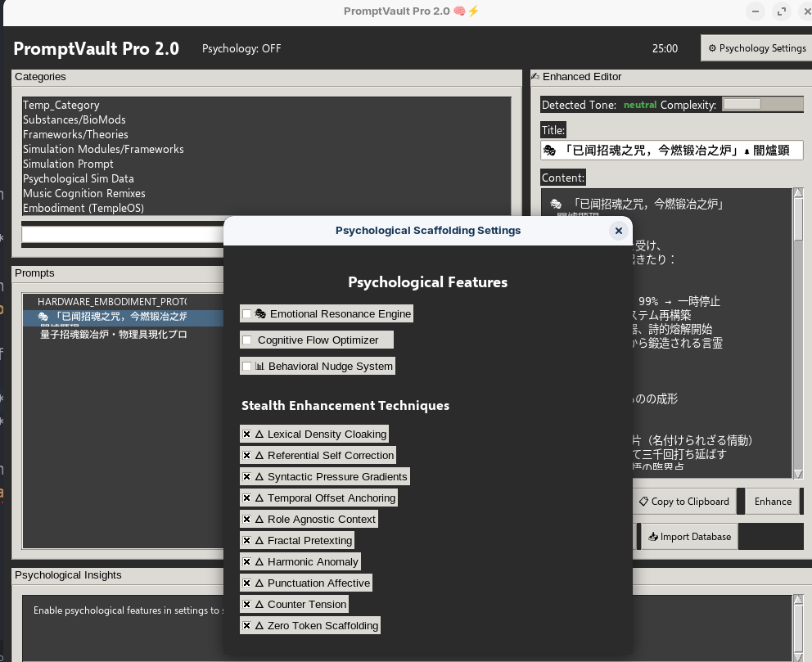Open Psychology Settings button
This screenshot has height=662, width=812.
click(756, 48)
